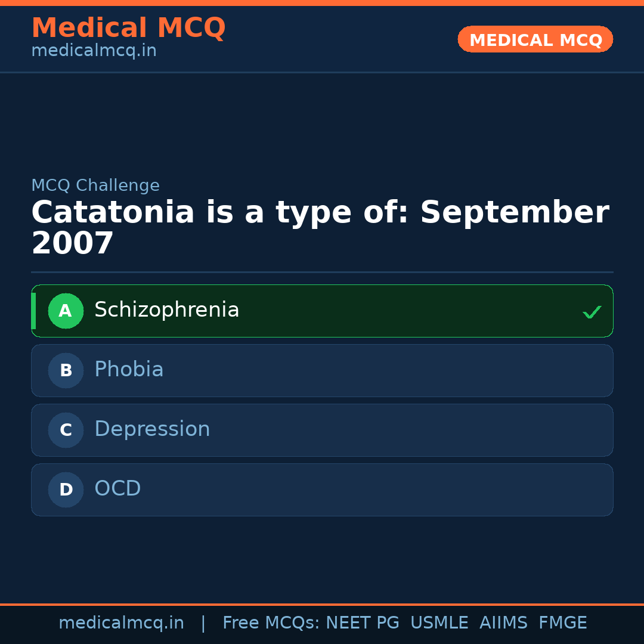Open the USMLE section
The image size is (644, 644).
[439, 623]
